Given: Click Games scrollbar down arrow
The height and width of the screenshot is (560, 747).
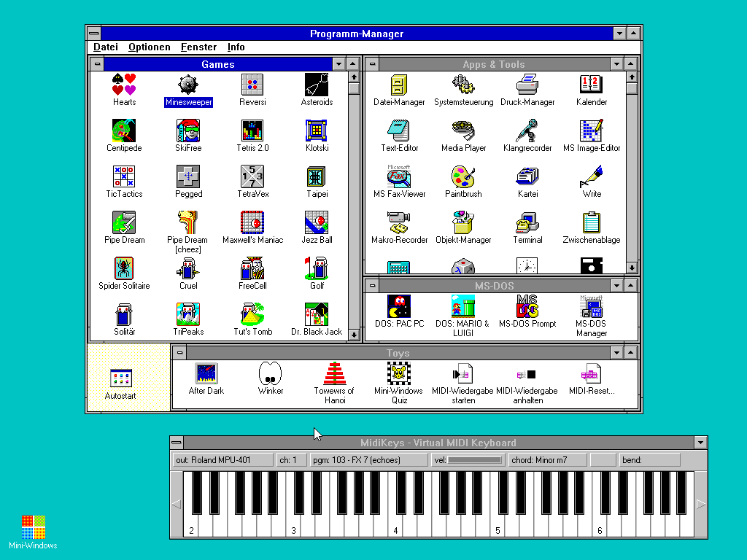Looking at the screenshot, I should [354, 335].
